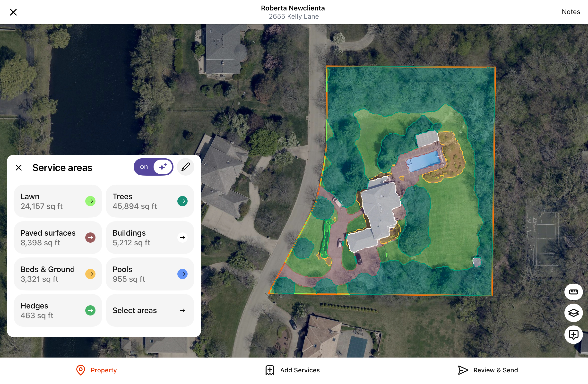Close the property view with top-left X

tap(13, 12)
